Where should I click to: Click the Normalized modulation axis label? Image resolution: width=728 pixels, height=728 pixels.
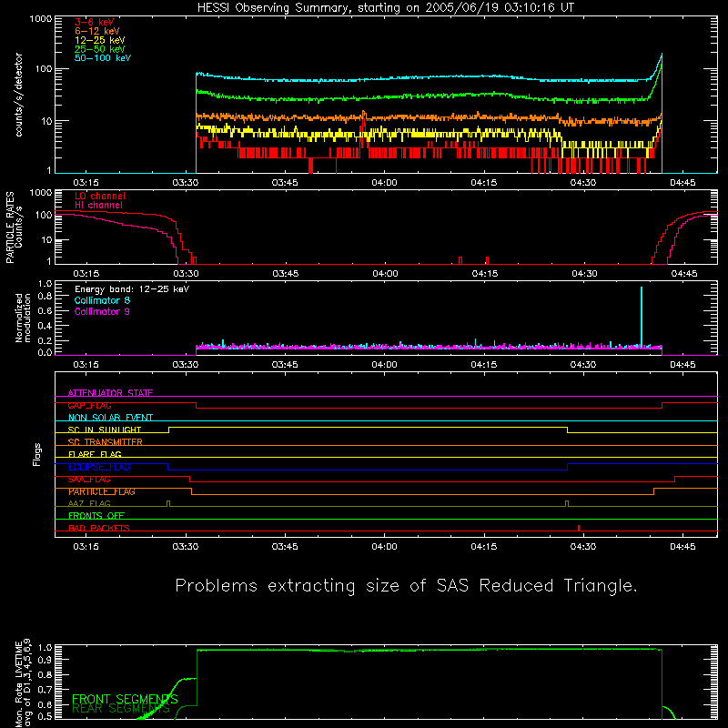[24, 318]
